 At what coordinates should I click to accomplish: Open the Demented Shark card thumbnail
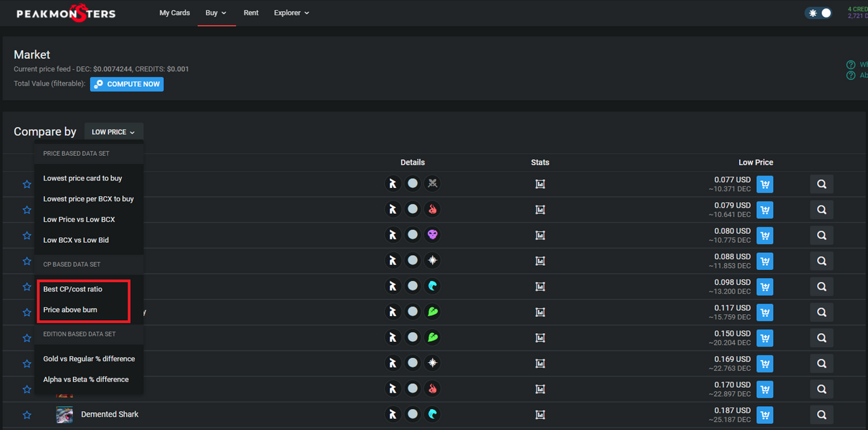[64, 415]
